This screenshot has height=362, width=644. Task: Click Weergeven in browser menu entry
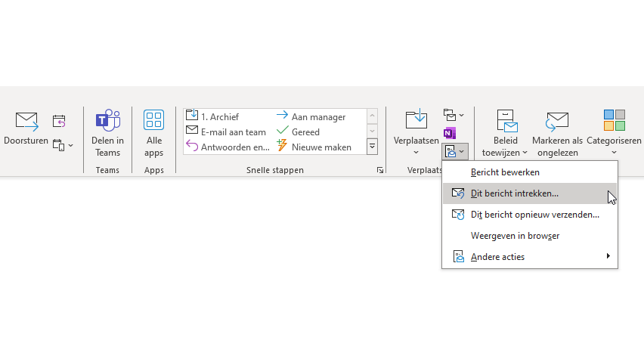[x=515, y=236]
